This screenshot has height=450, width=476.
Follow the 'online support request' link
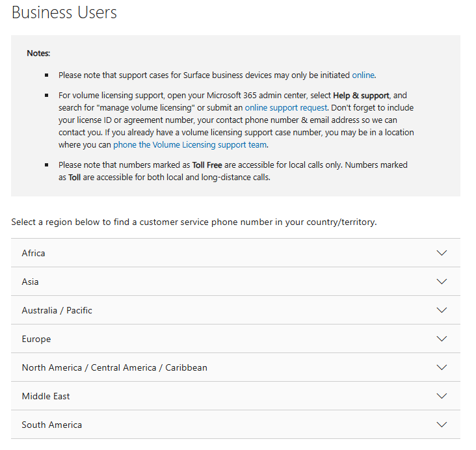click(x=286, y=107)
